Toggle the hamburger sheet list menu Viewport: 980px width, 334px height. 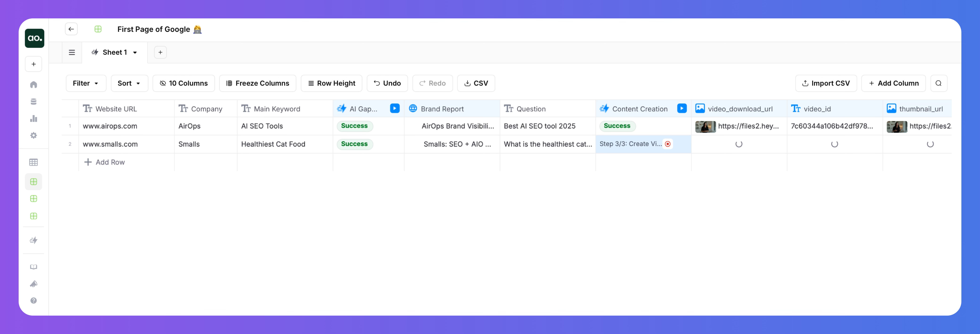pyautogui.click(x=71, y=53)
